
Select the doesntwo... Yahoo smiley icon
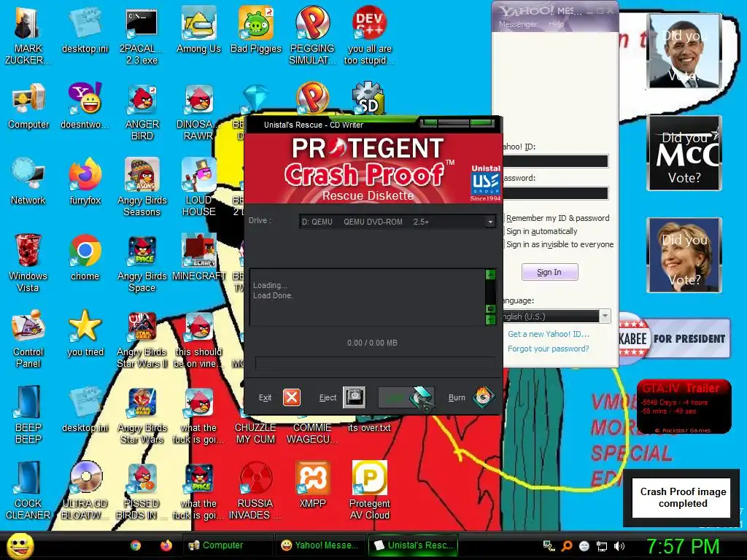point(85,106)
